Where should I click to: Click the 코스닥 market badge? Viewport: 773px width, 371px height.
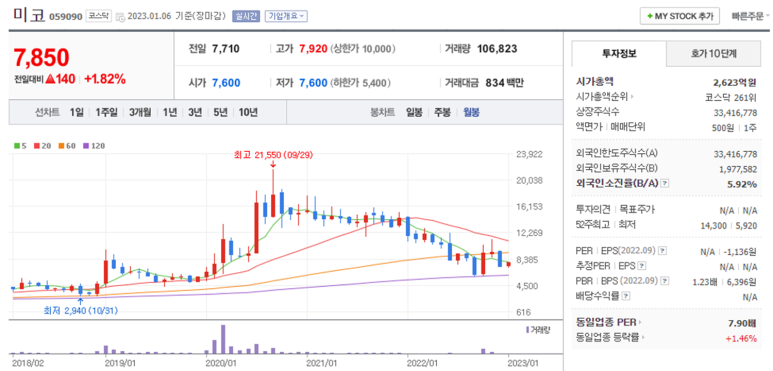pyautogui.click(x=100, y=16)
